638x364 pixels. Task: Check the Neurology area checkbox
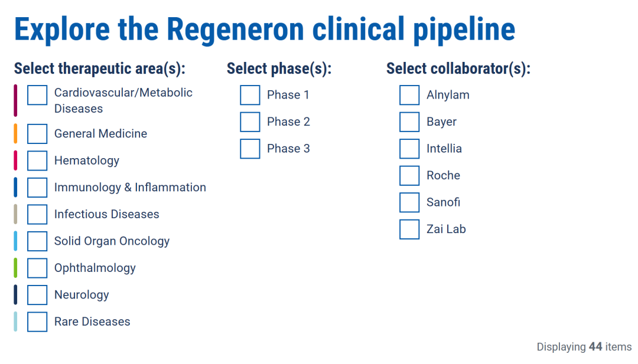(37, 295)
